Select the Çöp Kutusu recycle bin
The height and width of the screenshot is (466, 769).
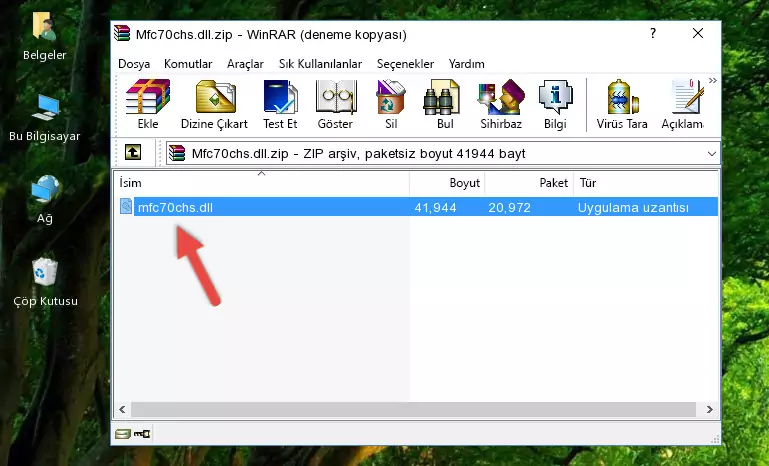coord(45,282)
